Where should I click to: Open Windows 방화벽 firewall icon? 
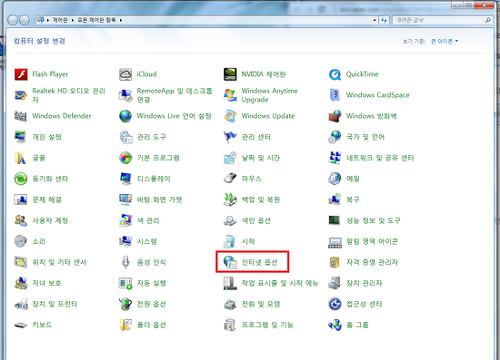click(335, 116)
